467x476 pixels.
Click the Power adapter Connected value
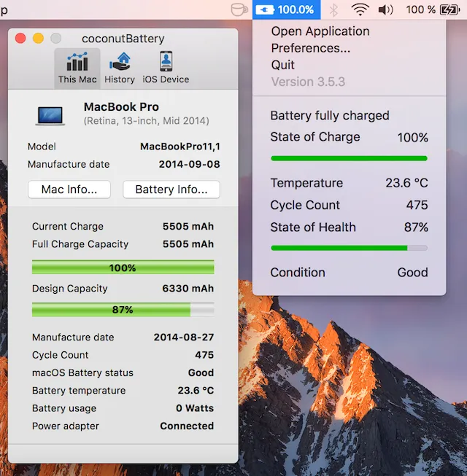pyautogui.click(x=187, y=426)
